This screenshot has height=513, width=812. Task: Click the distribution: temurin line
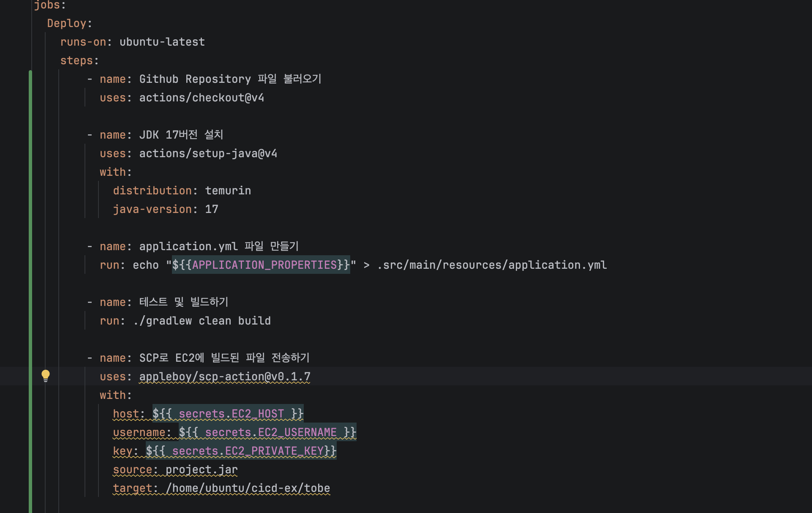182,191
